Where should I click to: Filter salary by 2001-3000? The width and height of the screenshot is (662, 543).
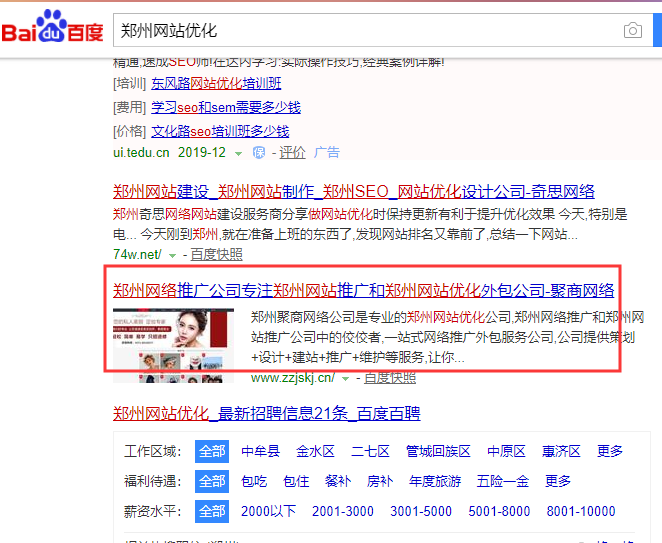[343, 511]
